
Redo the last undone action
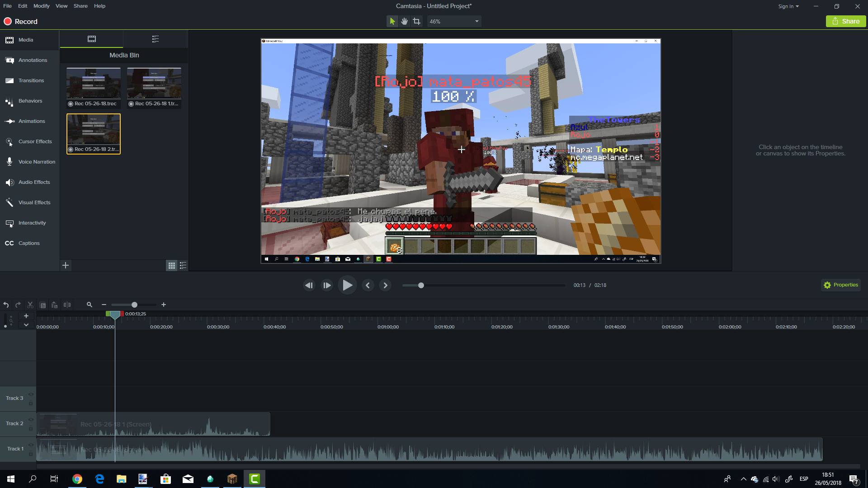(18, 305)
